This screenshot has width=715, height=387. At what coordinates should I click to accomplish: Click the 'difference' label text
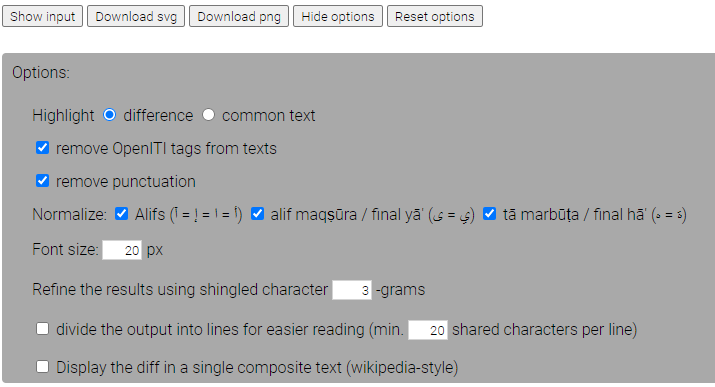tap(158, 115)
